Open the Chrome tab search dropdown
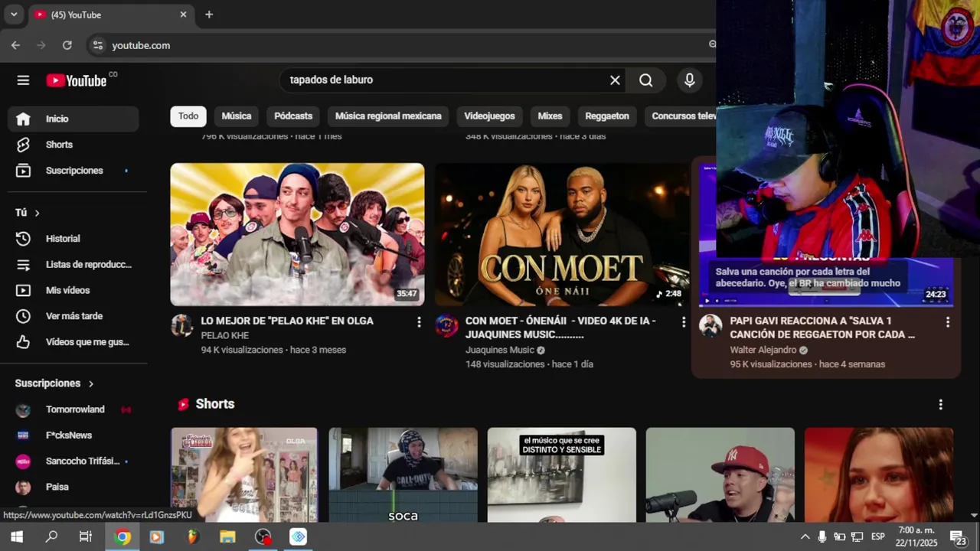 tap(14, 15)
